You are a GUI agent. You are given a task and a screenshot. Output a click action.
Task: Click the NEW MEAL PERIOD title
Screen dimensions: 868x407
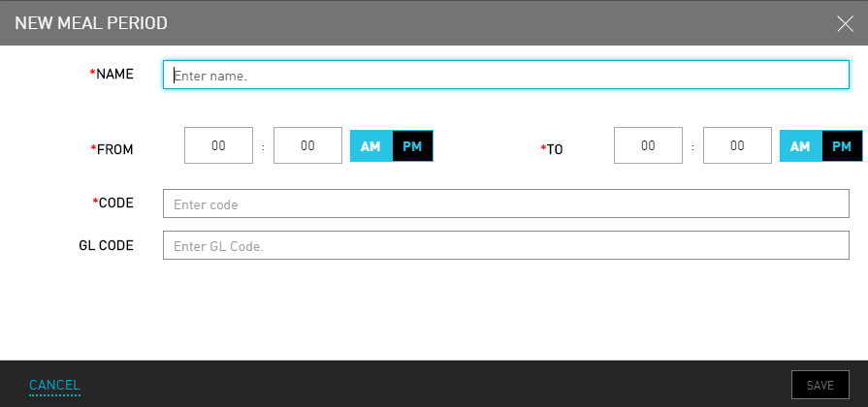91,23
